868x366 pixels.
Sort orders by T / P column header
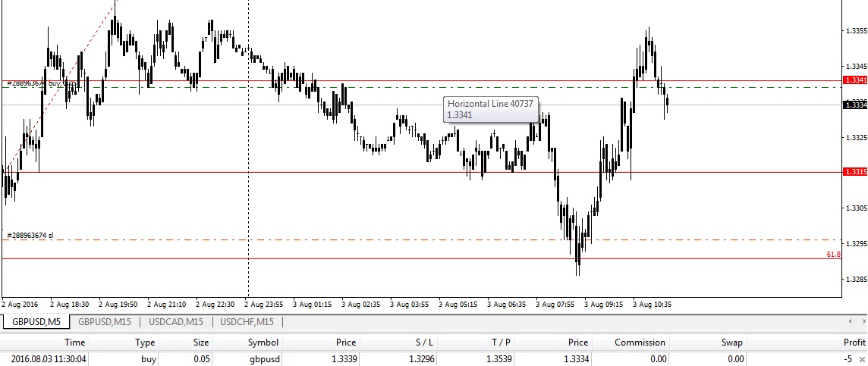pos(499,343)
